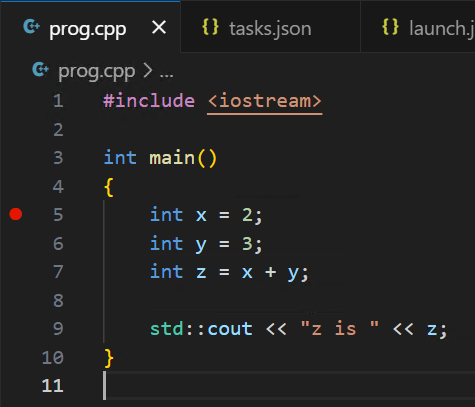
Task: Click line number 10 in the gutter
Action: (53, 357)
